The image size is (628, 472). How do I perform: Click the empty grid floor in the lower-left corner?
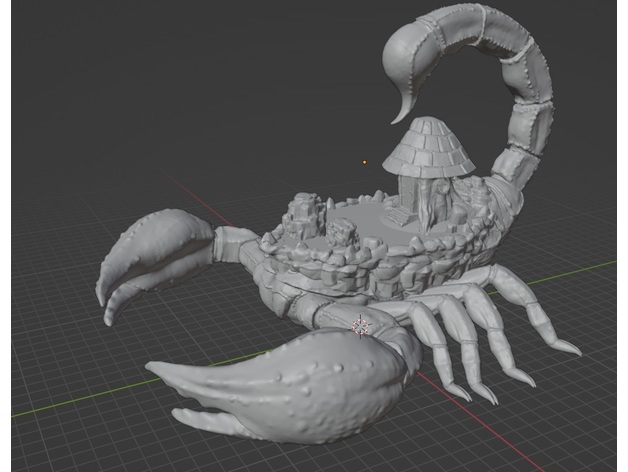pos(60,440)
